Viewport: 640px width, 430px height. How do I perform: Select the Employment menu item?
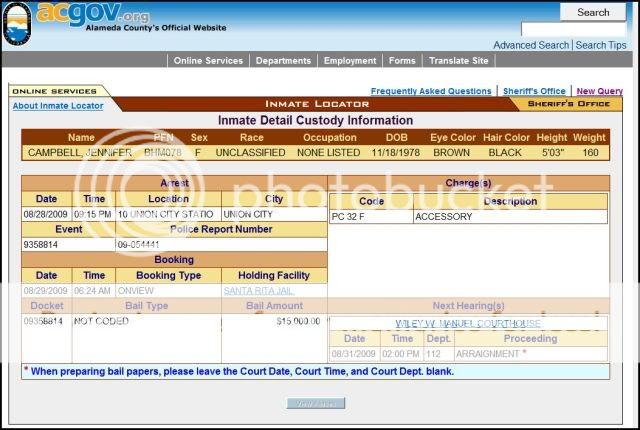click(350, 61)
